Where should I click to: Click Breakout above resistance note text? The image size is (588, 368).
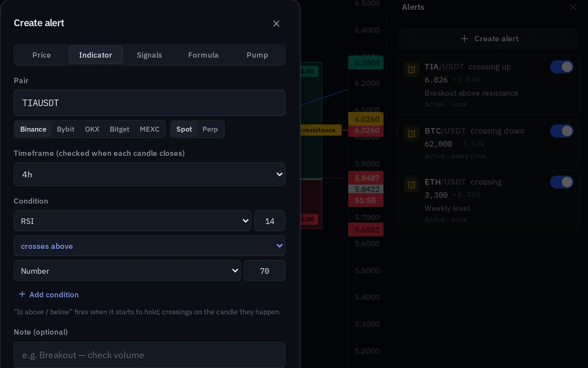(472, 93)
